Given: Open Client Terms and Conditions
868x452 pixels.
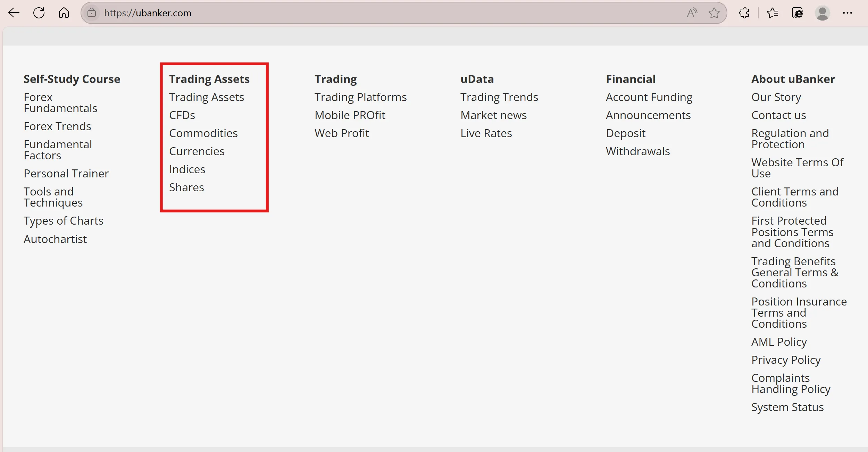Looking at the screenshot, I should pyautogui.click(x=795, y=197).
